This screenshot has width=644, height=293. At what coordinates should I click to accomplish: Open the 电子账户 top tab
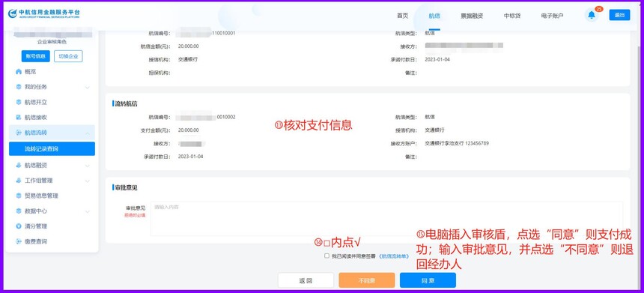click(x=552, y=16)
